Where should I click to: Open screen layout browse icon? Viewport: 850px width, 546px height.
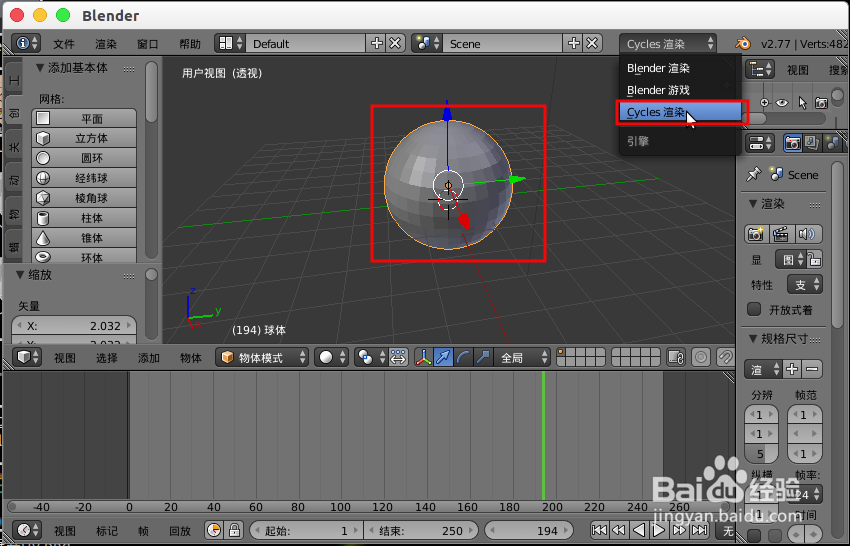coord(230,43)
